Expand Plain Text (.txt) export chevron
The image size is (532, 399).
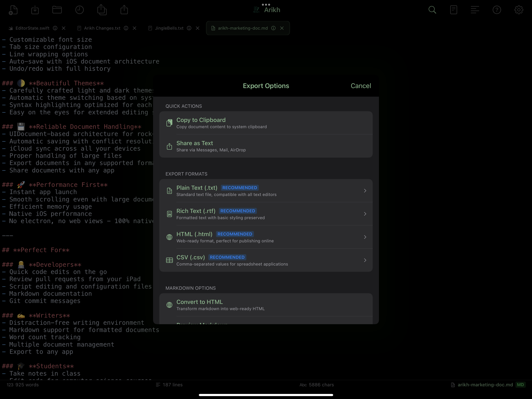click(365, 191)
